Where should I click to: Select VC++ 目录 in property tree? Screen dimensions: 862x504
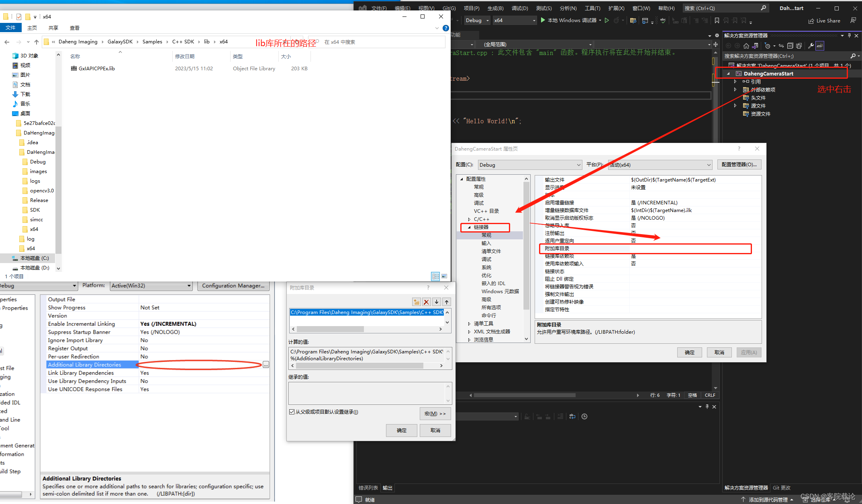486,211
